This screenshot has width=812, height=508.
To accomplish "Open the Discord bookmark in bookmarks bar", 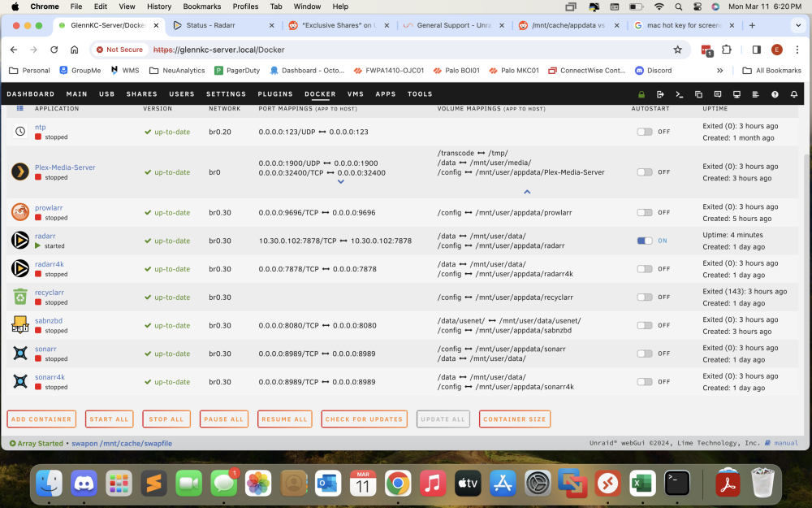I will point(654,71).
